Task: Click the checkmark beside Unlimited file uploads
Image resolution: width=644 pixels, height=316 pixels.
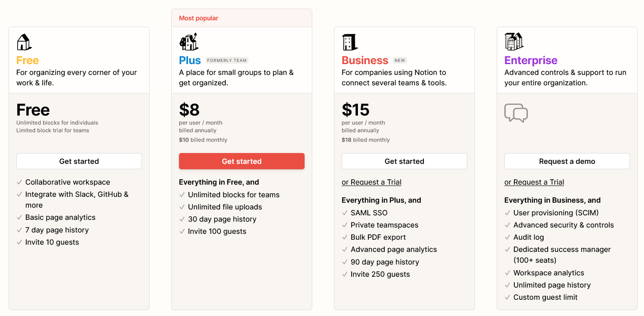Action: click(x=182, y=207)
